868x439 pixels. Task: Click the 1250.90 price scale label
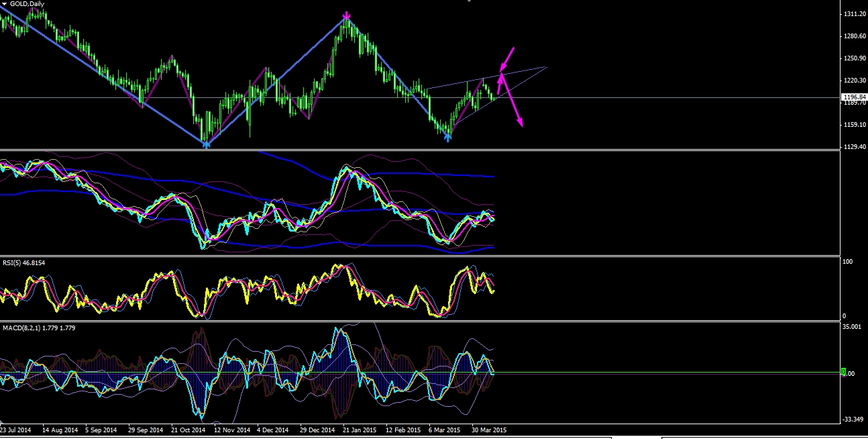click(853, 58)
